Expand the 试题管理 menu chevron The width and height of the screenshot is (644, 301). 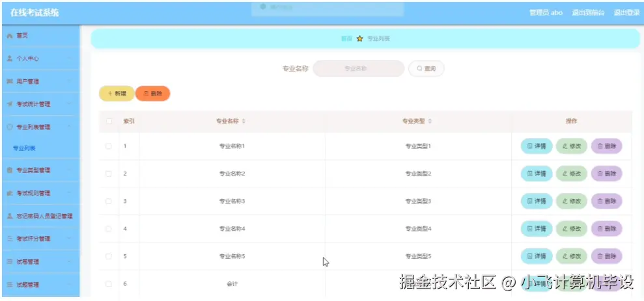click(69, 285)
